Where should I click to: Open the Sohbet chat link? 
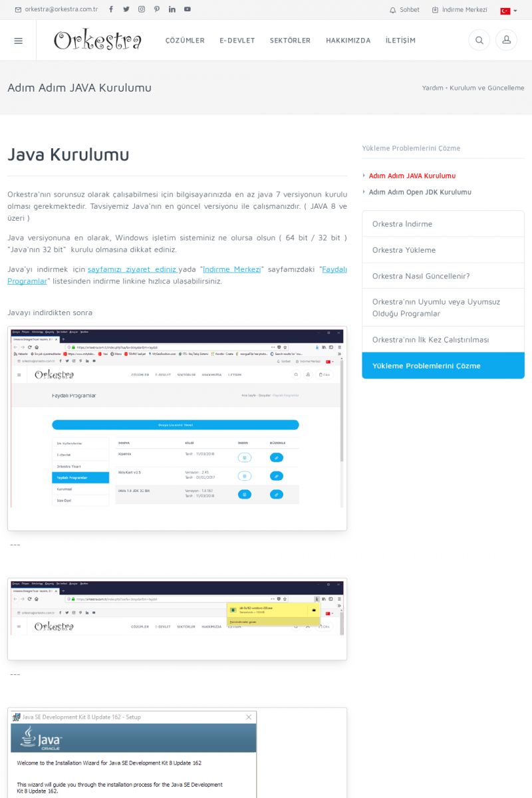404,10
